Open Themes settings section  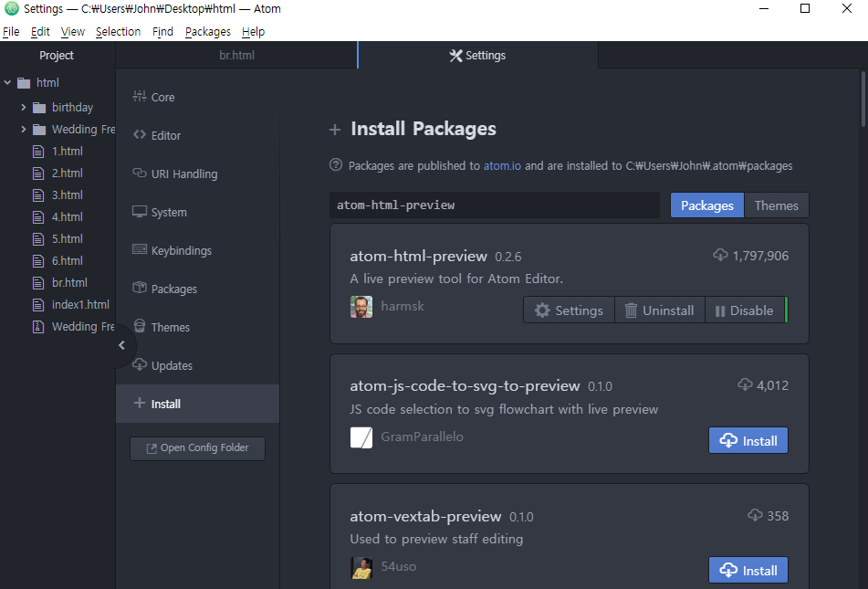[198, 327]
